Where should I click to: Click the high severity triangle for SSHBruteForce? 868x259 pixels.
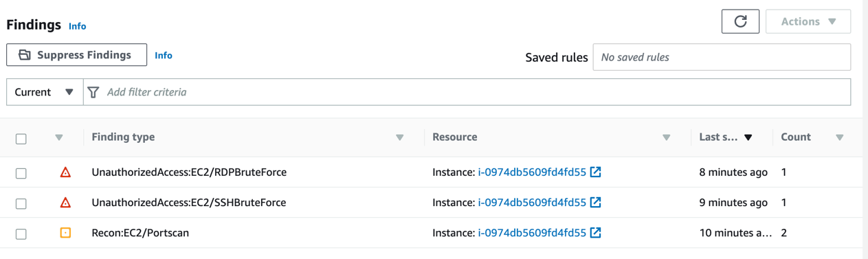point(65,203)
